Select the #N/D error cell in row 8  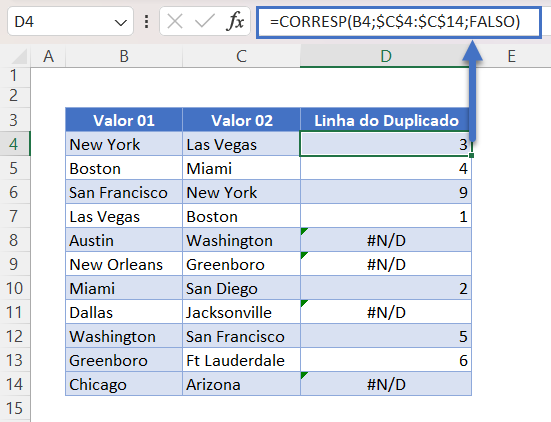[385, 240]
